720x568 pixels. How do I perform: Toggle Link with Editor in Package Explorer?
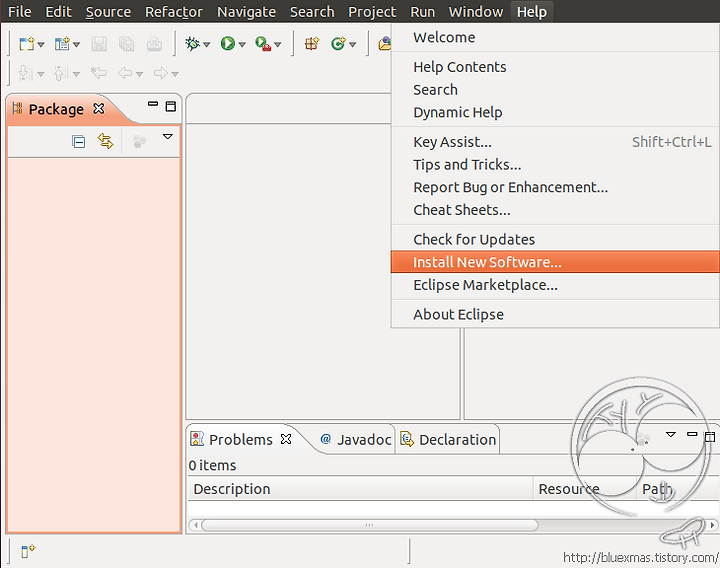[x=106, y=141]
